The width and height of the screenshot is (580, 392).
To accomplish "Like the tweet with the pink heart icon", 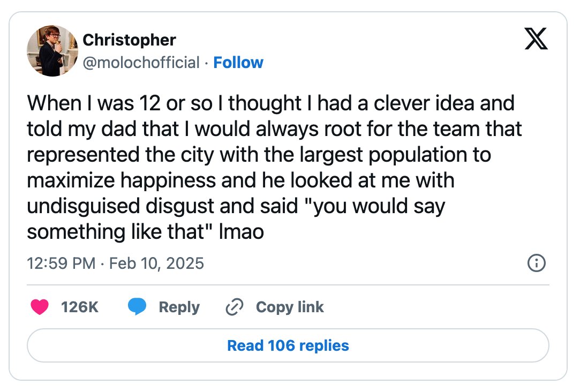I will (x=40, y=307).
